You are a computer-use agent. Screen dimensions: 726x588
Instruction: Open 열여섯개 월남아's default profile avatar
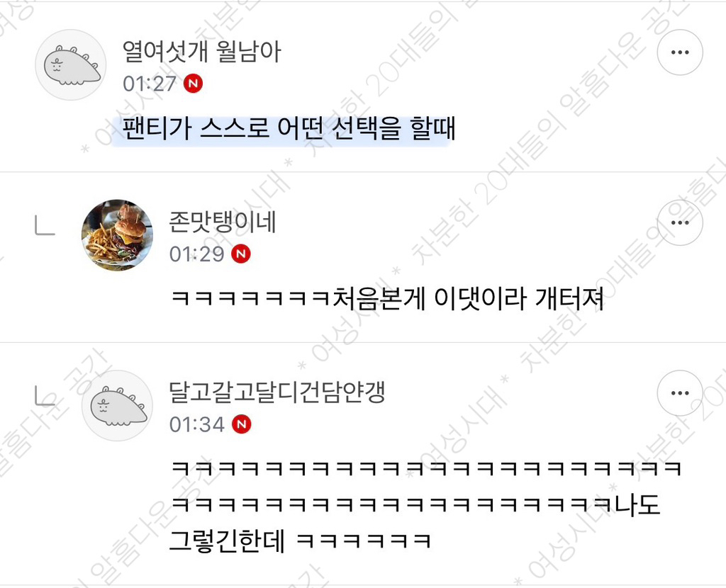point(71,64)
